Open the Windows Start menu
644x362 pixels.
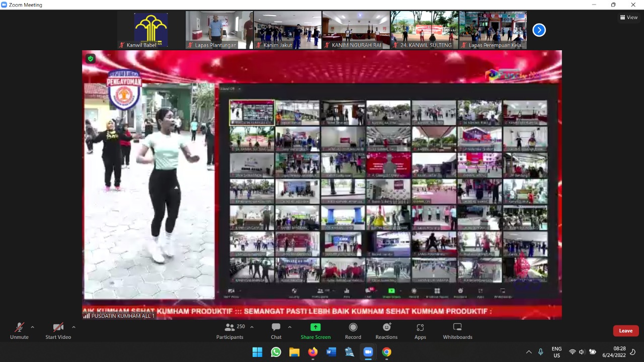tap(257, 352)
